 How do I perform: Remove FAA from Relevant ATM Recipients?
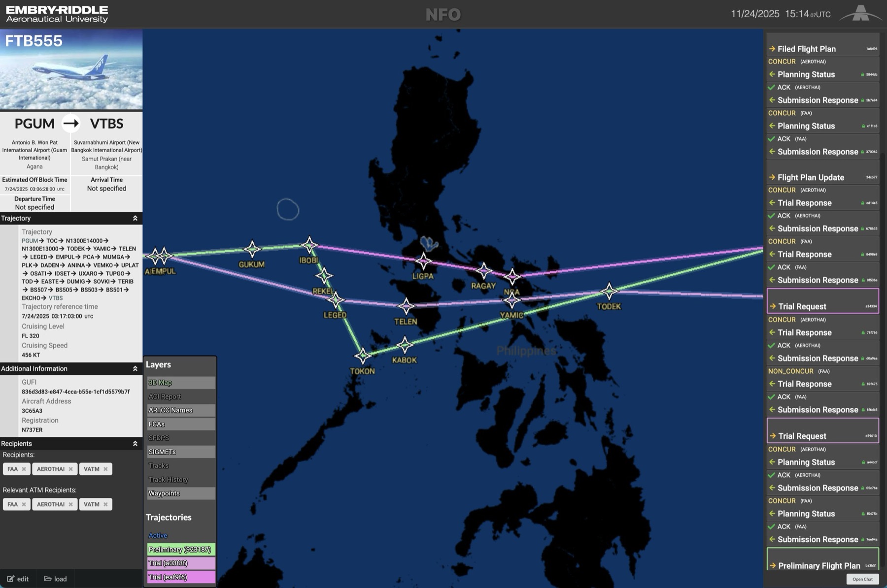point(24,504)
